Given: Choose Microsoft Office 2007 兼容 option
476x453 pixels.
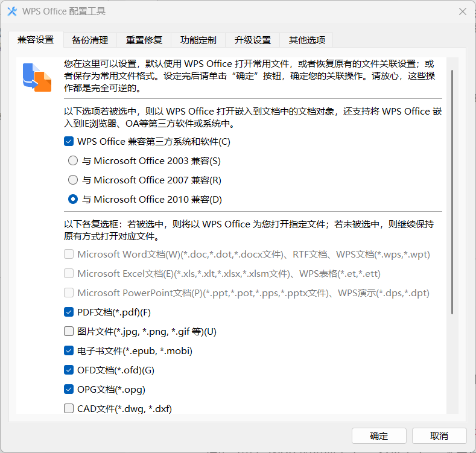Looking at the screenshot, I should coord(73,180).
